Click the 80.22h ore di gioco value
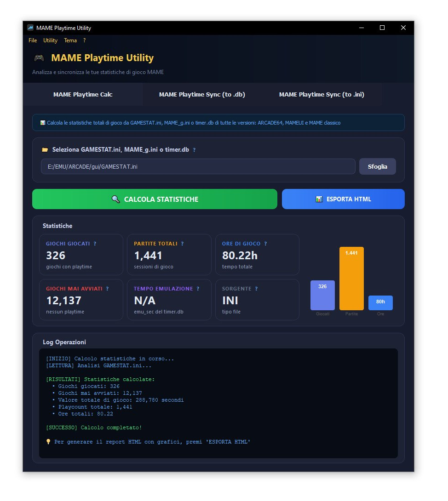The image size is (448, 501). coord(240,256)
